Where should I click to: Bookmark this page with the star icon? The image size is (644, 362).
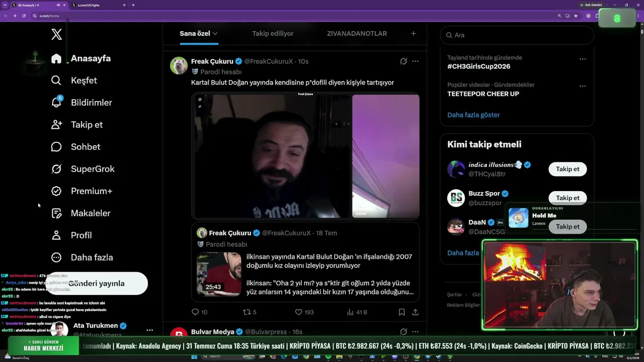click(x=576, y=16)
